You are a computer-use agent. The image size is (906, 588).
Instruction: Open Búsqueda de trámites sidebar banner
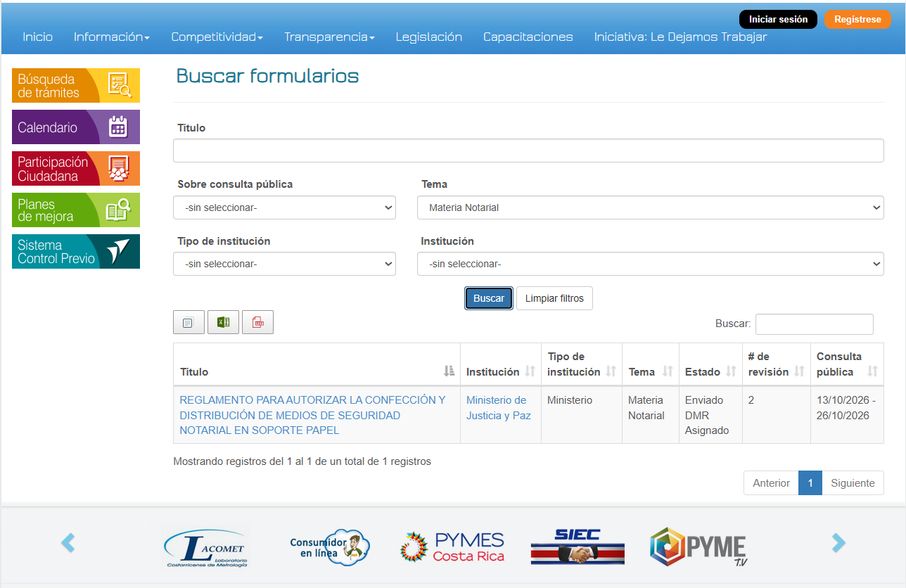[x=76, y=85]
